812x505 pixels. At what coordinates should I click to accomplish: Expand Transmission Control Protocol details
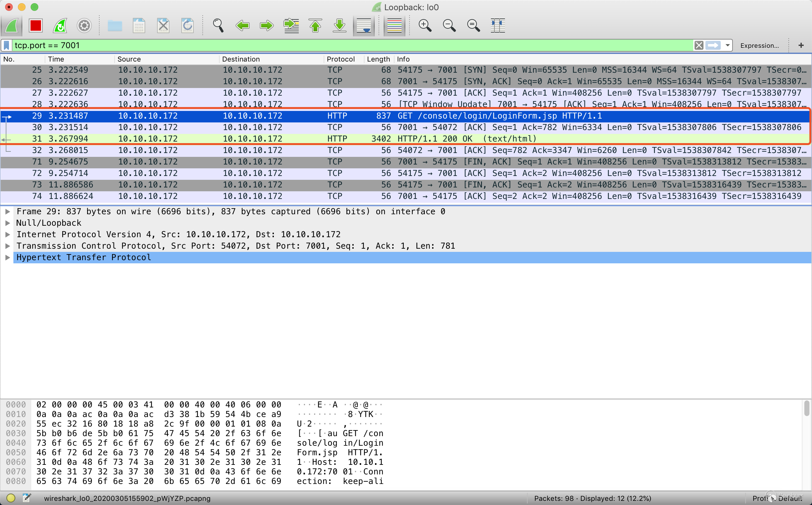click(8, 246)
